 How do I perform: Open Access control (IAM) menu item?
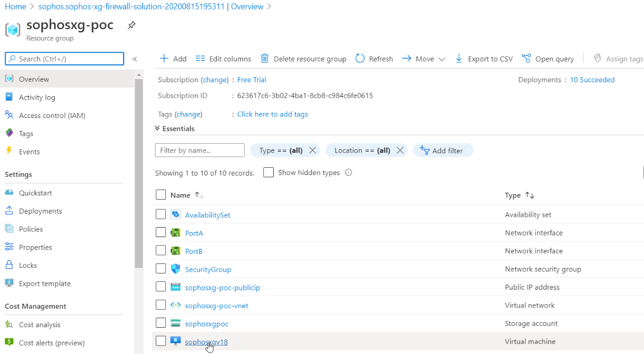click(x=52, y=115)
